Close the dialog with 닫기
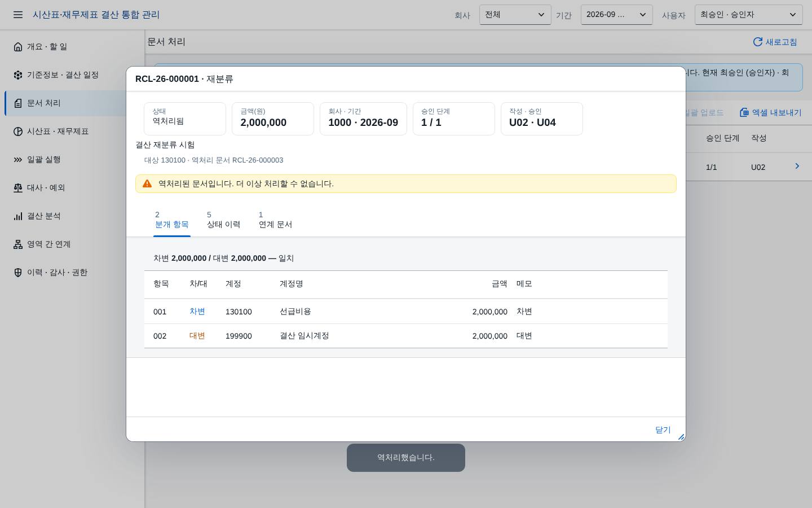The width and height of the screenshot is (812, 508). [x=663, y=430]
